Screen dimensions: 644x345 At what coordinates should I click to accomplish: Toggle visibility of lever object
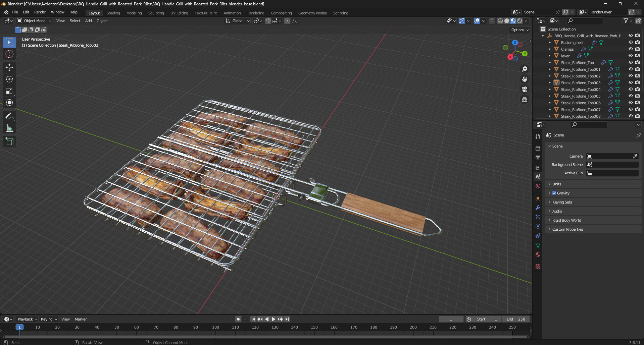tap(631, 56)
